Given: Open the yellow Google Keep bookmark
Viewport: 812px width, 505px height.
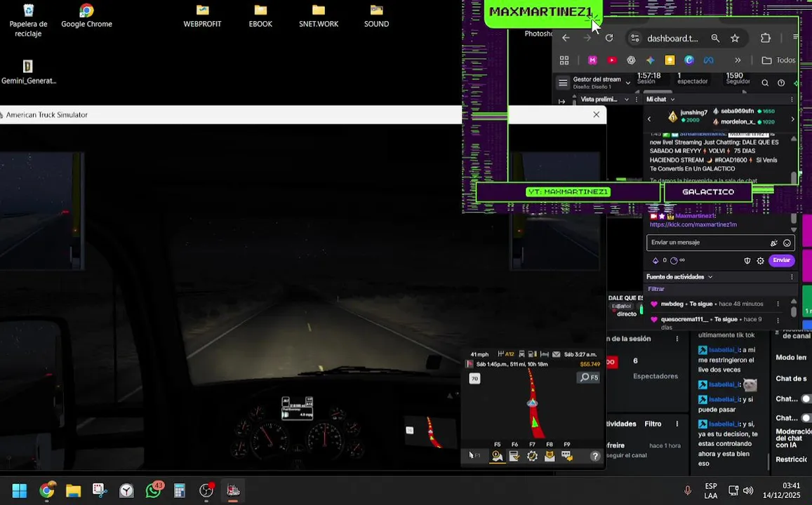Looking at the screenshot, I should [x=670, y=60].
